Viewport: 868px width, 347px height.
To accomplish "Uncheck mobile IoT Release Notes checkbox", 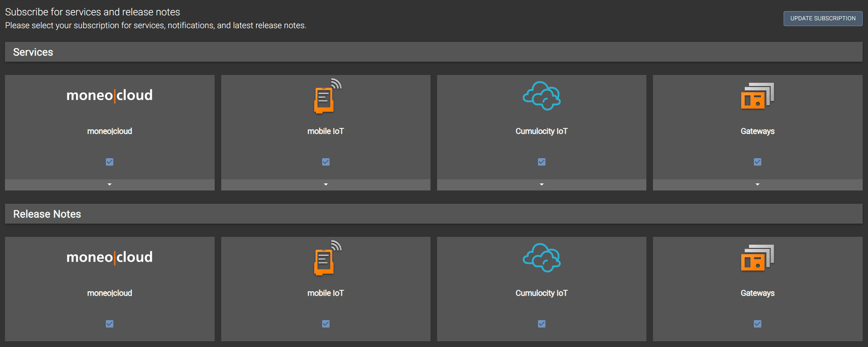I will 326,324.
